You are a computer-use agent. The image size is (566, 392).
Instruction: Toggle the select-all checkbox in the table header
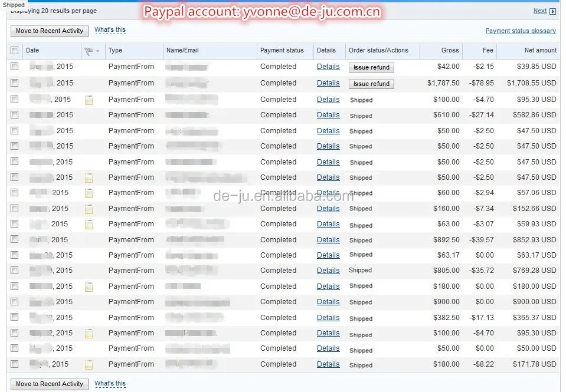pyautogui.click(x=15, y=51)
